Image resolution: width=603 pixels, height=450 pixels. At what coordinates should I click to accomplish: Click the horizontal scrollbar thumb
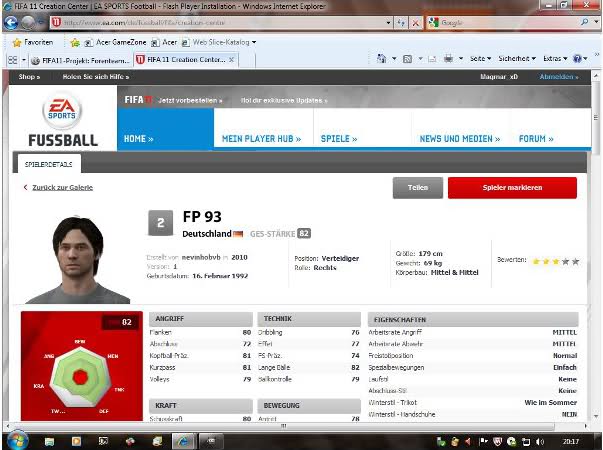[x=284, y=426]
